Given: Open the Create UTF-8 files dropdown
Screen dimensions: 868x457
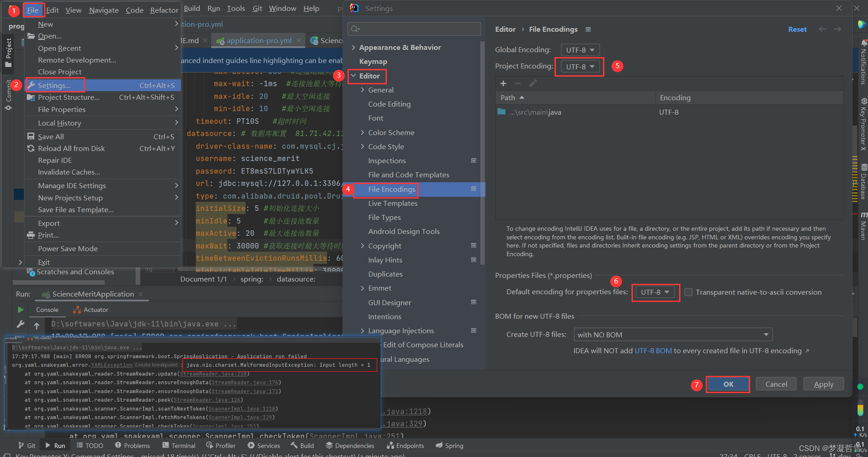Looking at the screenshot, I should coord(672,334).
